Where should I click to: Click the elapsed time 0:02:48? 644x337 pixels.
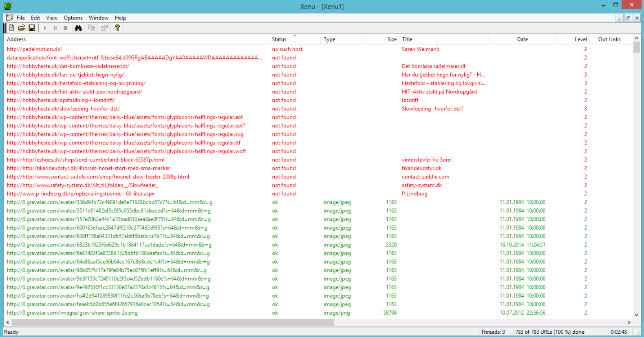pyautogui.click(x=619, y=332)
